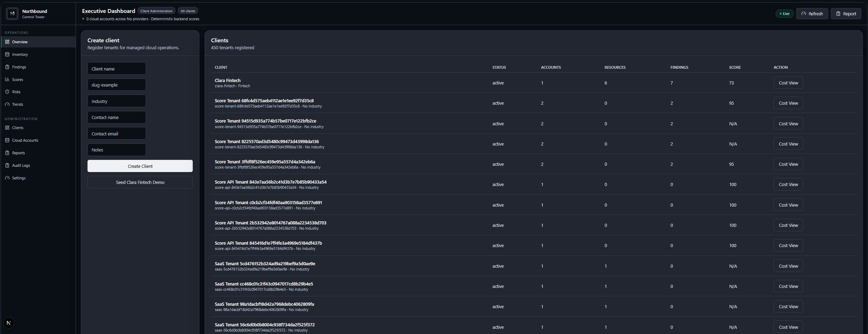This screenshot has height=334, width=868.
Task: Open Cost View for SaaS Tenant 56c6d0b0b800
Action: click(x=788, y=327)
